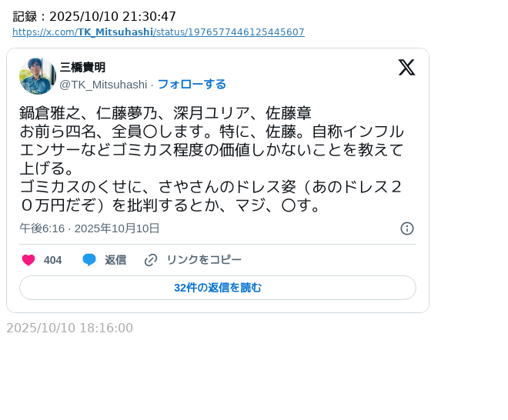Click the 記録 date header text
508x420 pixels.
coord(95,16)
